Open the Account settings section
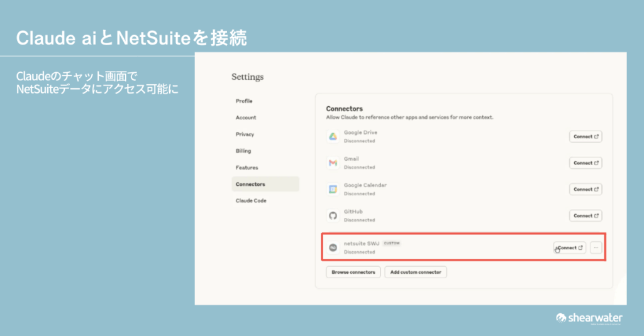This screenshot has height=336, width=644. (246, 117)
